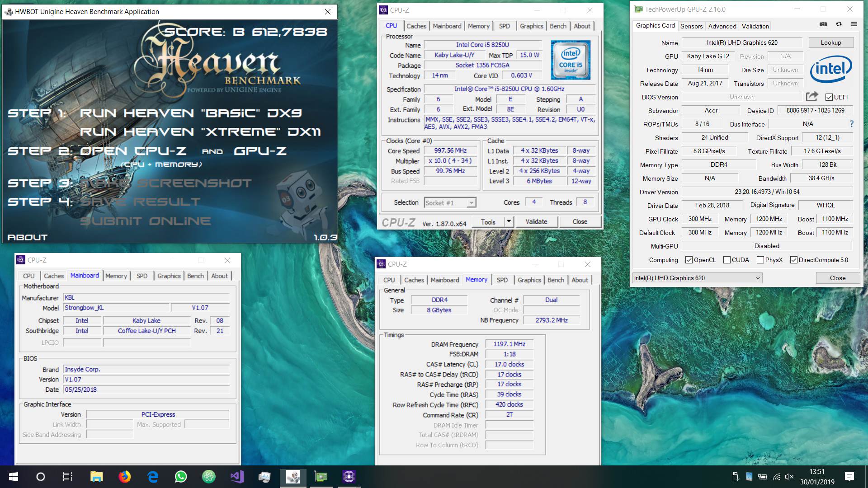Open the Action Center notifications icon
Screen dimensions: 868x488
pyautogui.click(x=849, y=477)
